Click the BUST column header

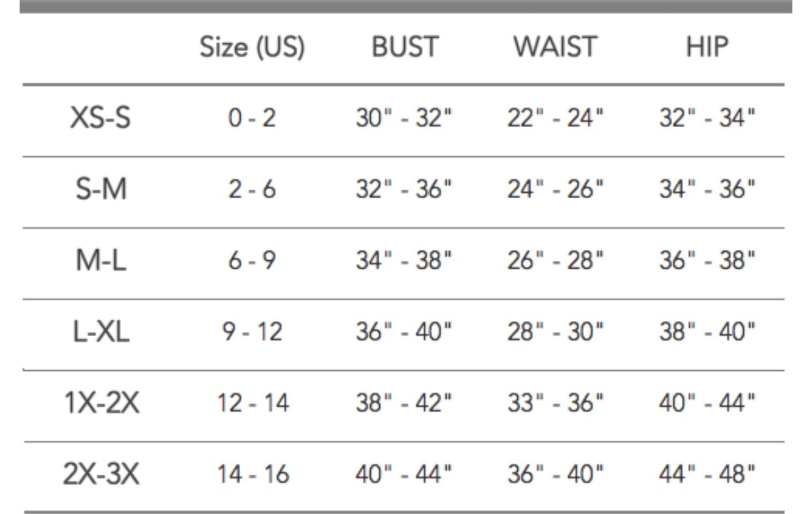click(x=405, y=48)
